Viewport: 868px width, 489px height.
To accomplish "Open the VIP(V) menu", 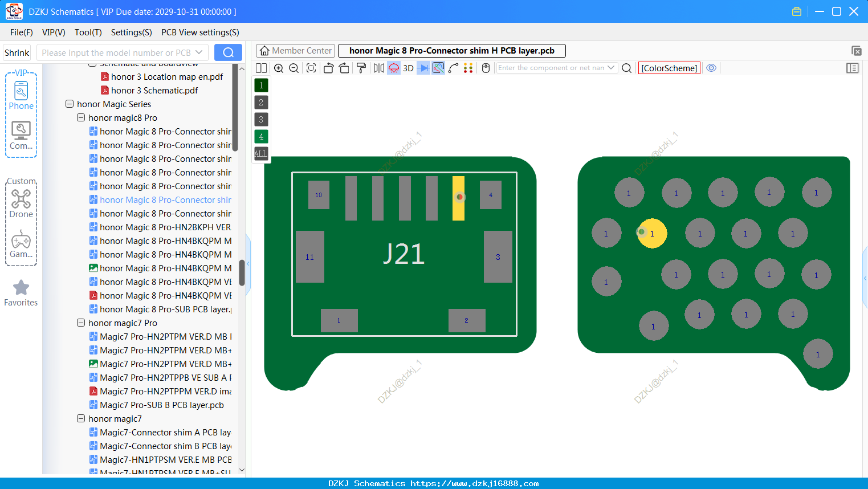I will (54, 32).
